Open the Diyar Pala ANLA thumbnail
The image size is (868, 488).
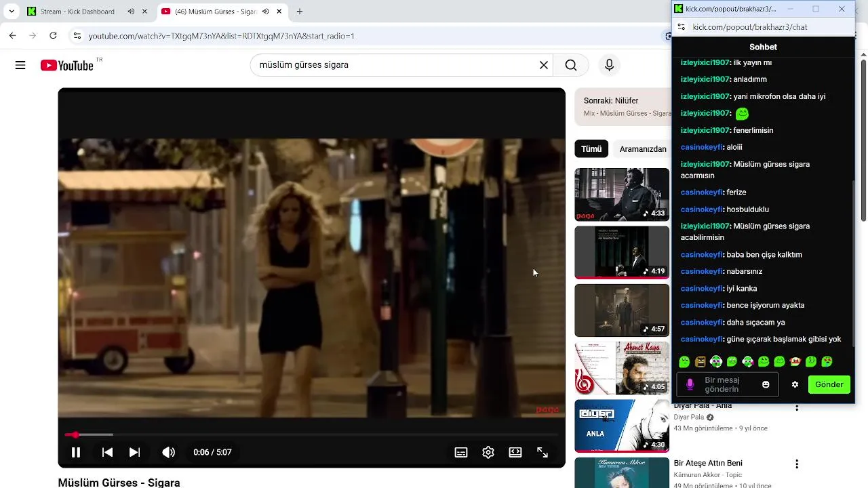coord(622,426)
